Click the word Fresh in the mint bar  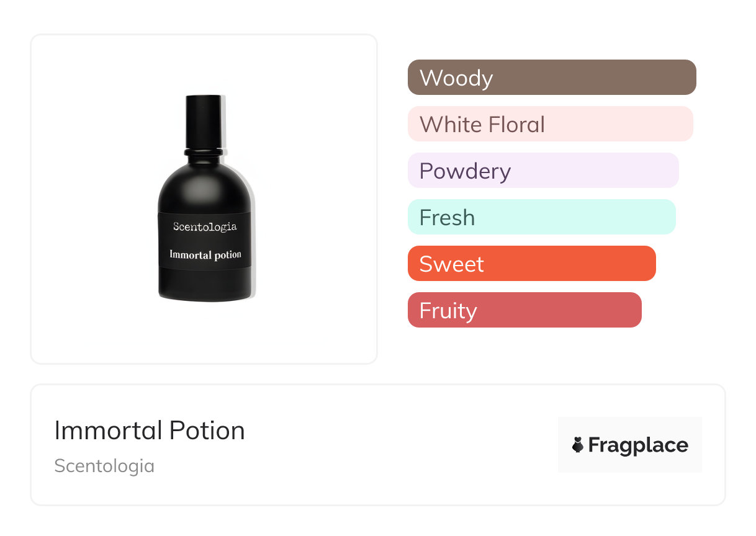pos(447,218)
